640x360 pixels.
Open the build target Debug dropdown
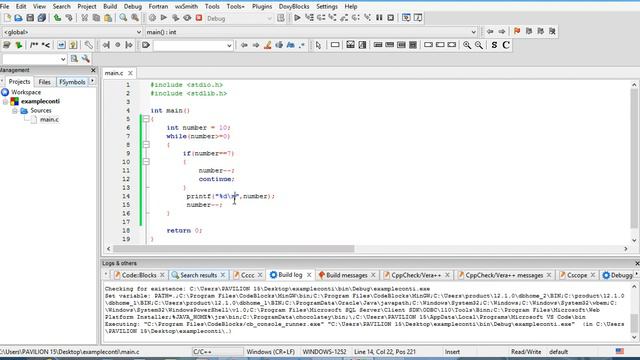point(239,18)
